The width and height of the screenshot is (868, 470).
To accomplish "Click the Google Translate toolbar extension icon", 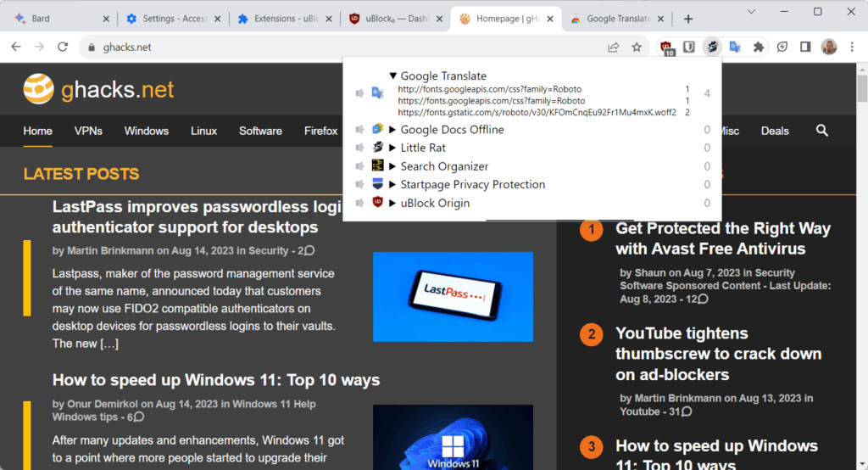I will click(735, 48).
